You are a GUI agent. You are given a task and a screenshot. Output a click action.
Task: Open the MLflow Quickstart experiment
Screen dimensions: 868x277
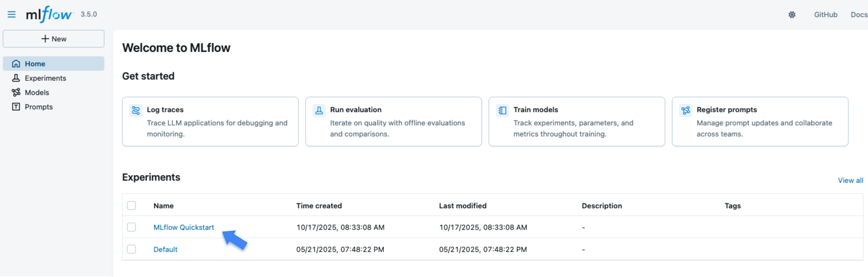click(x=184, y=227)
